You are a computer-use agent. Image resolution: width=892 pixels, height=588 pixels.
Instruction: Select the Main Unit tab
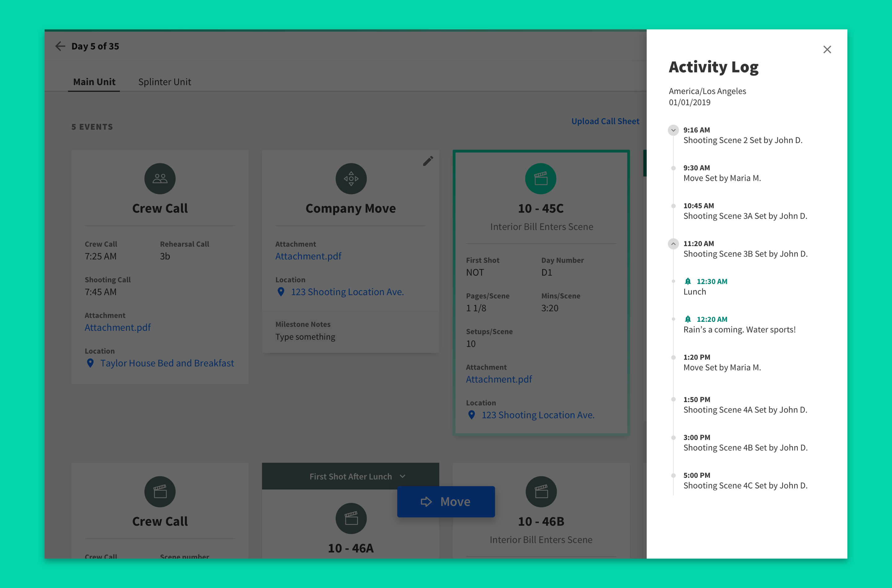tap(94, 82)
